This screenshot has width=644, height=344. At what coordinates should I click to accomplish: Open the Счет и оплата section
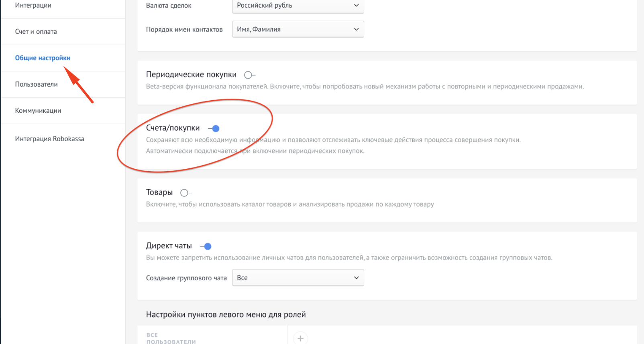[x=36, y=32]
